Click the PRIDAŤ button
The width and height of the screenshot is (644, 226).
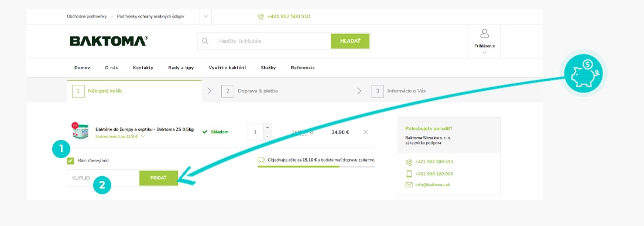159,178
